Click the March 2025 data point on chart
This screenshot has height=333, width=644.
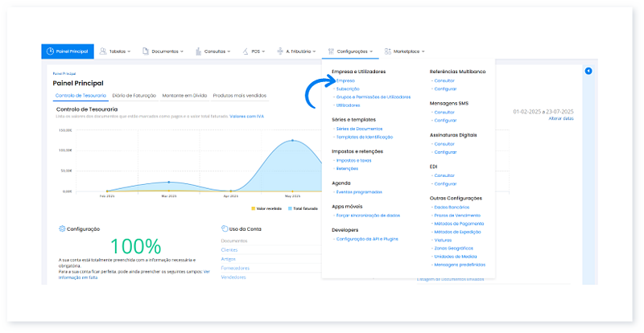(168, 182)
